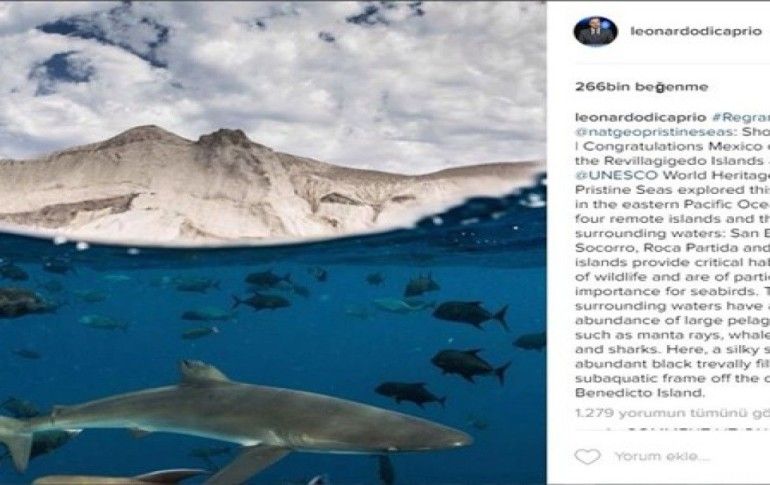Open the leonardodicaprio username in post header
The height and width of the screenshot is (485, 770).
(x=695, y=31)
